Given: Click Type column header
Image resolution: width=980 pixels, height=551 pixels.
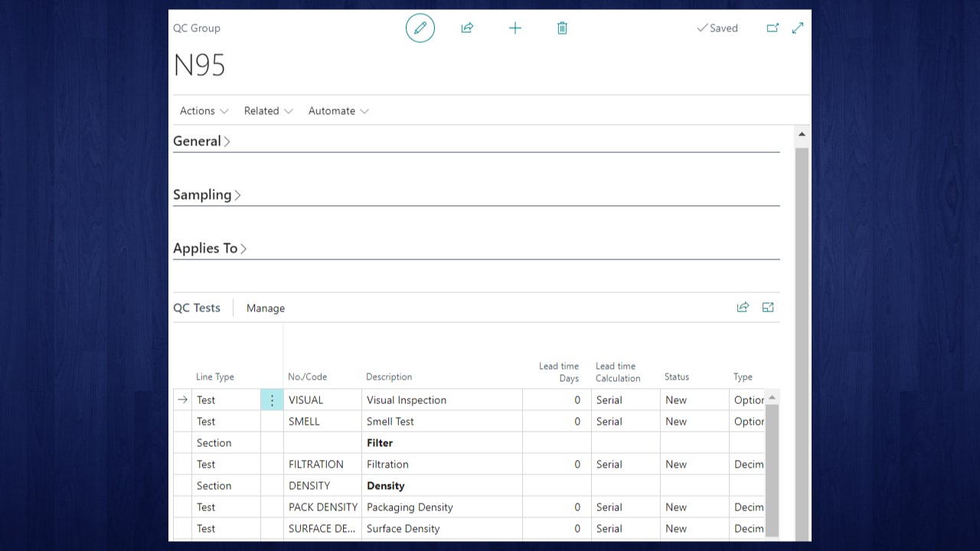Looking at the screenshot, I should (x=743, y=377).
